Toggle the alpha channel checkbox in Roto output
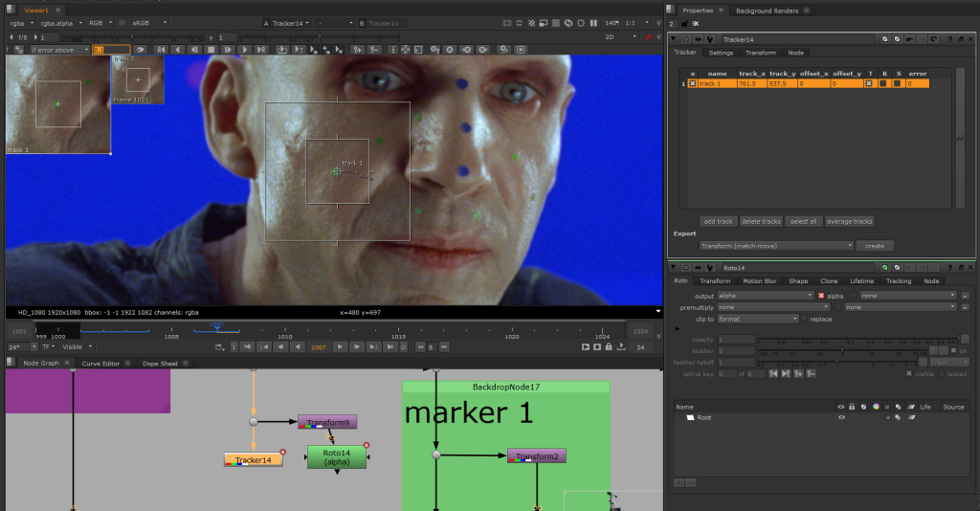Viewport: 980px width, 511px height. [x=821, y=296]
